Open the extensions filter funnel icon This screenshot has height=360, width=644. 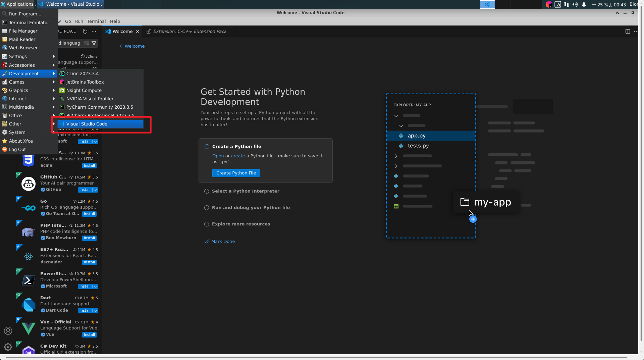pos(94,43)
